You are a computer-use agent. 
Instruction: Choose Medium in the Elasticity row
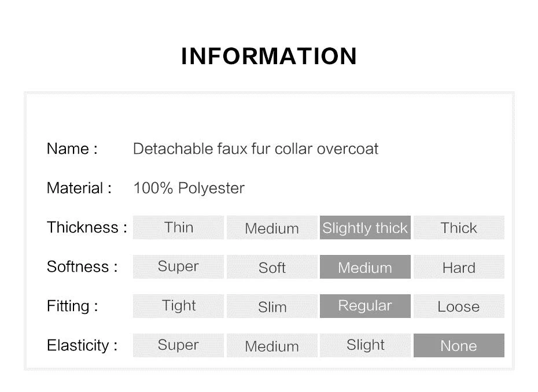[272, 345]
